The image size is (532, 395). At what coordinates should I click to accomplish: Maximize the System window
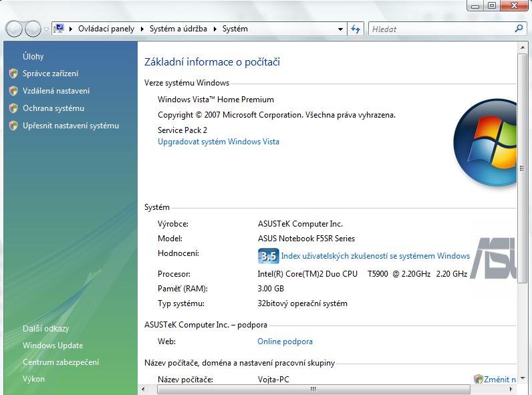click(492, 5)
